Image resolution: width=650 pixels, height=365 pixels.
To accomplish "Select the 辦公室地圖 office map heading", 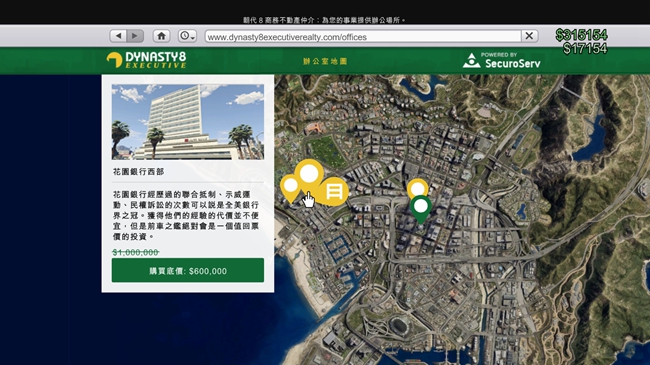I will tap(325, 61).
